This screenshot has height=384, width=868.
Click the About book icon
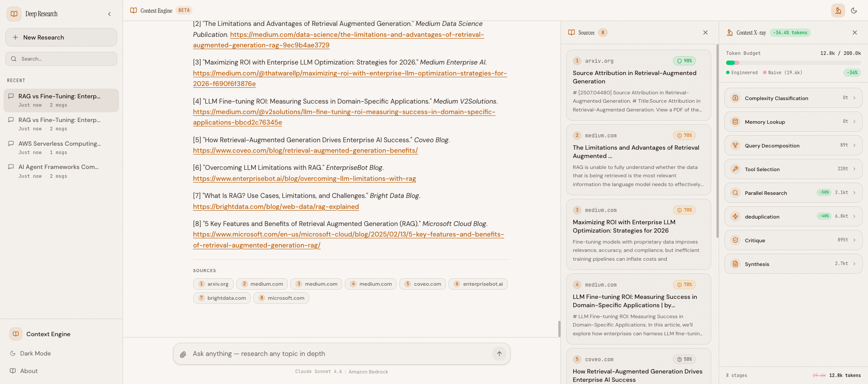(x=13, y=371)
